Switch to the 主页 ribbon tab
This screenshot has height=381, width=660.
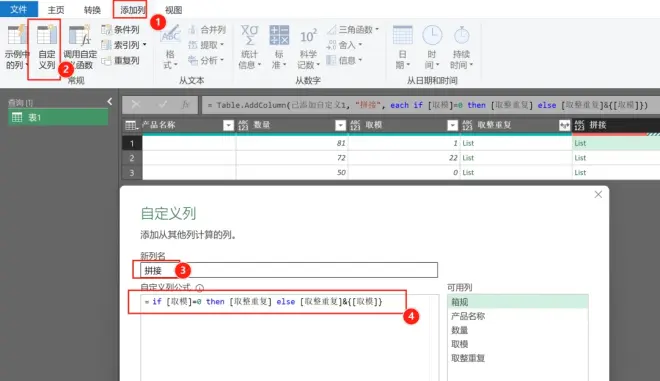(56, 10)
